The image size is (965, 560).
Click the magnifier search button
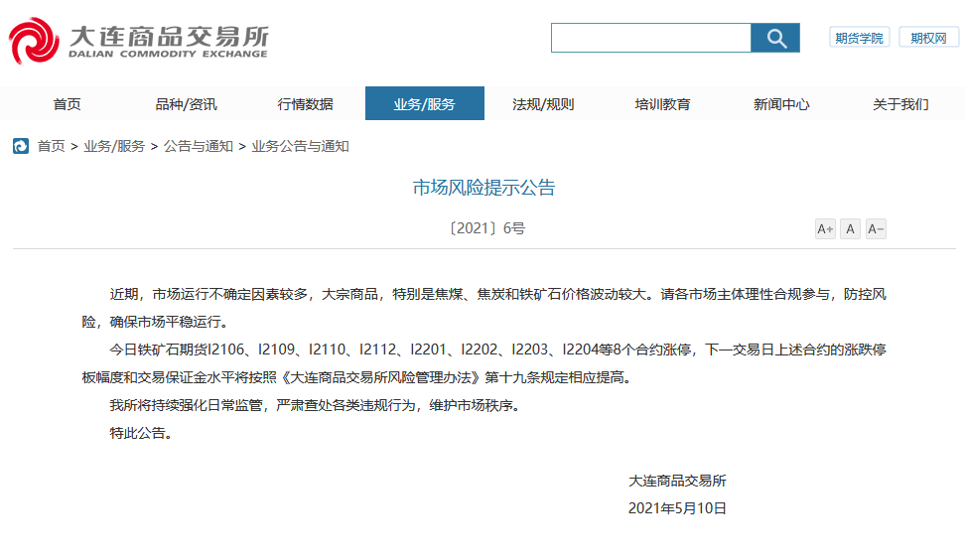point(775,38)
